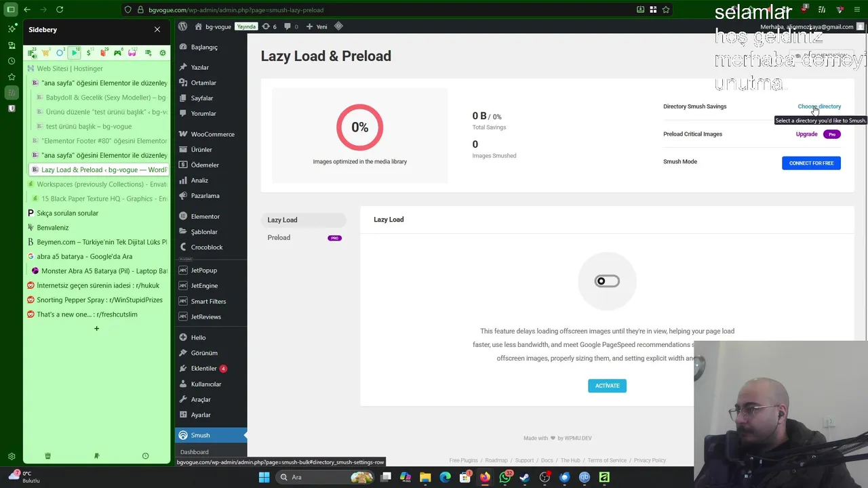Viewport: 868px width, 488px height.
Task: Open the Choose directory link
Action: click(819, 106)
